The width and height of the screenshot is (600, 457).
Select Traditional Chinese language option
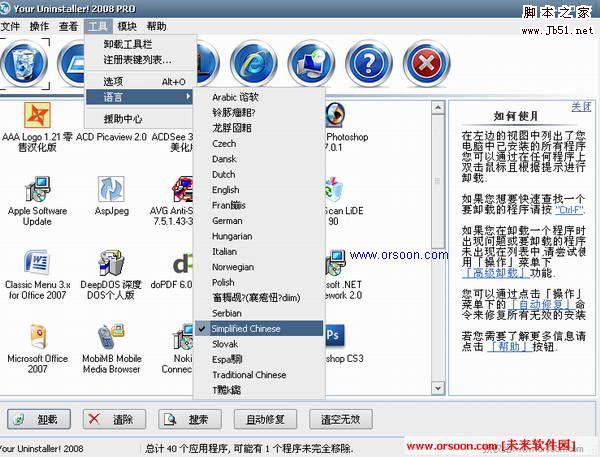(259, 375)
